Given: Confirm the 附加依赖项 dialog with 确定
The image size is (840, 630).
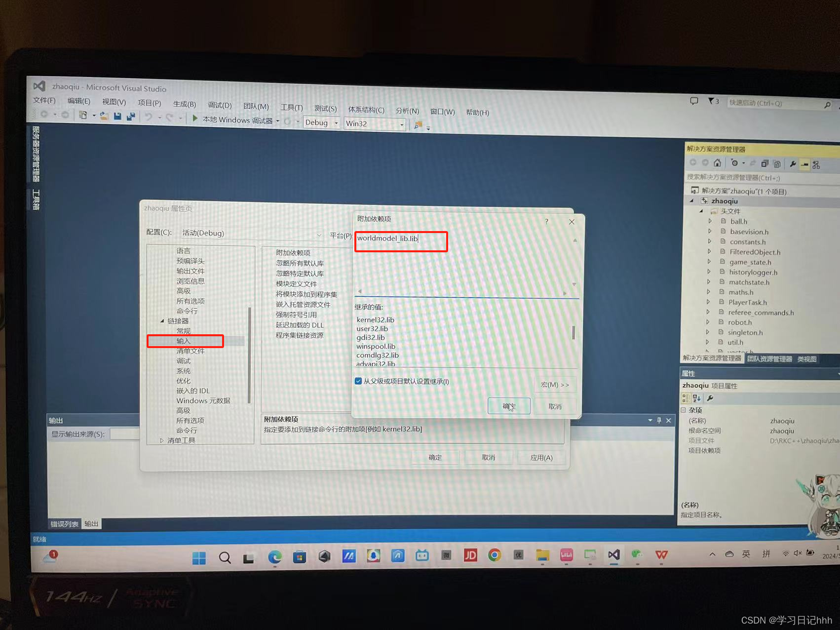Looking at the screenshot, I should pos(509,406).
